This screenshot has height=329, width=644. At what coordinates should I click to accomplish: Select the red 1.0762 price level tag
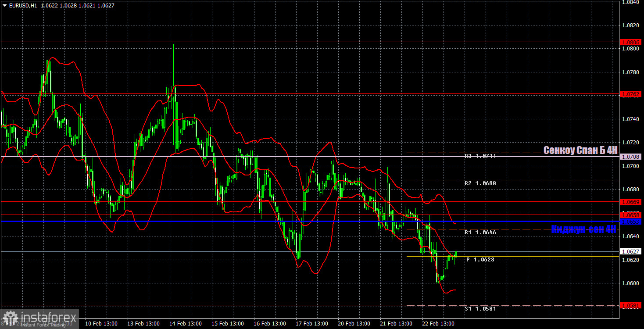[631, 94]
